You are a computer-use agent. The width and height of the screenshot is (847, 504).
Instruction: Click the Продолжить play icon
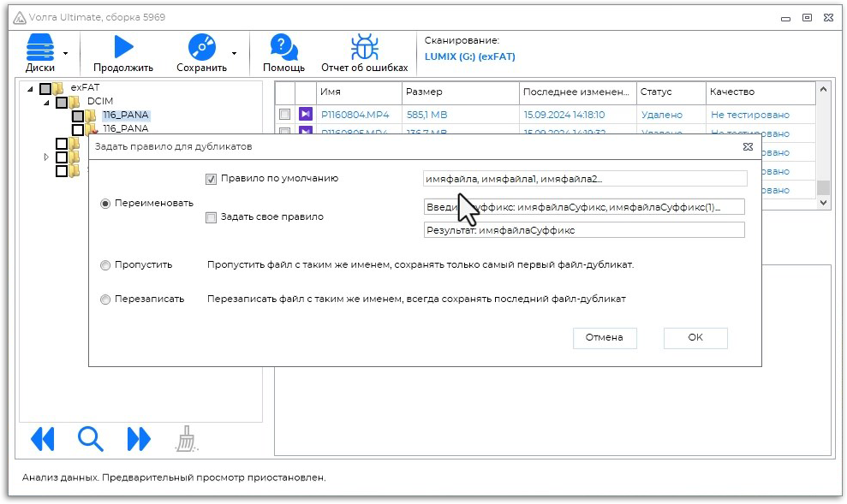coord(123,47)
